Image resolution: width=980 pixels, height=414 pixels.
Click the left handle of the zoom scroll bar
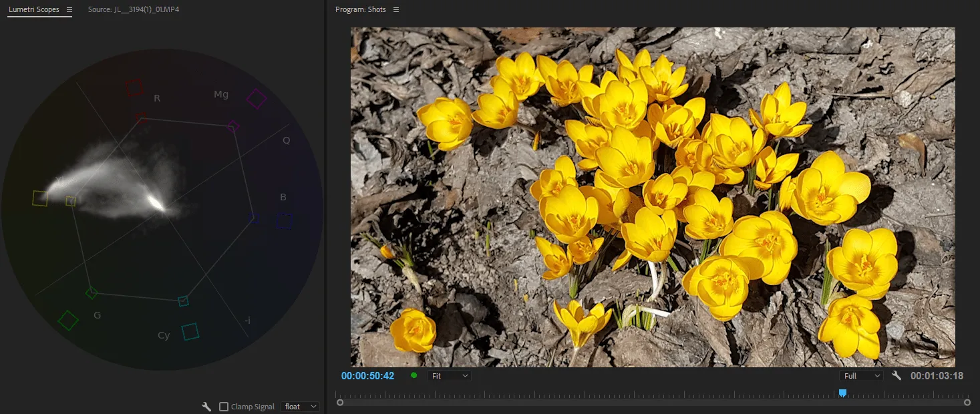pyautogui.click(x=340, y=403)
